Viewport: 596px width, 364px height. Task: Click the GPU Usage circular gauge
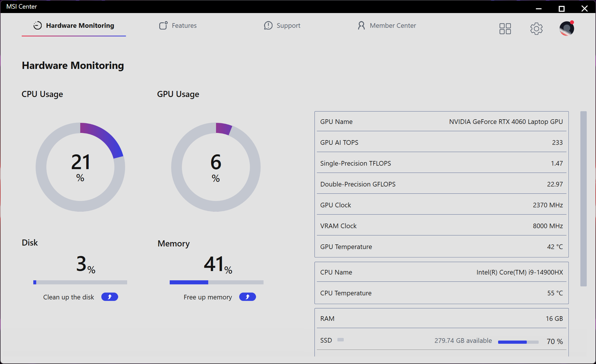(216, 167)
